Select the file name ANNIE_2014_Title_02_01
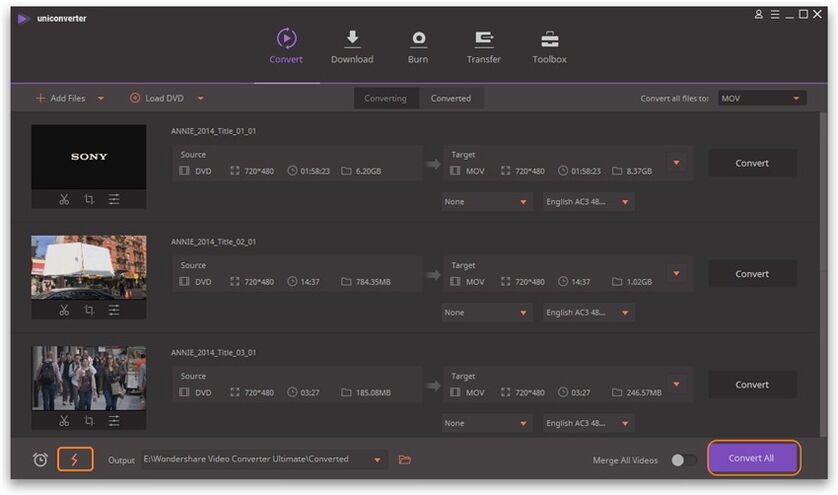Image resolution: width=838 pixels, height=495 pixels. click(x=213, y=242)
